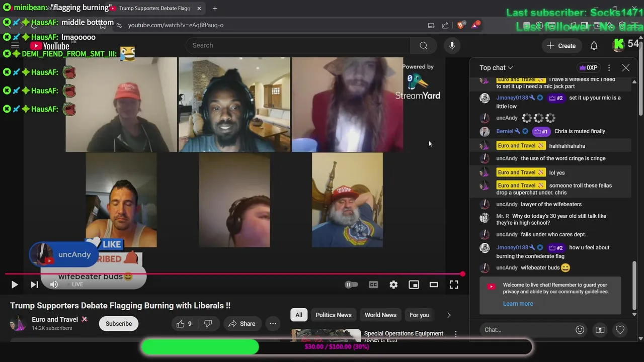Viewport: 644px width, 362px height.
Task: Click the stream donation goal bar
Action: (x=336, y=347)
